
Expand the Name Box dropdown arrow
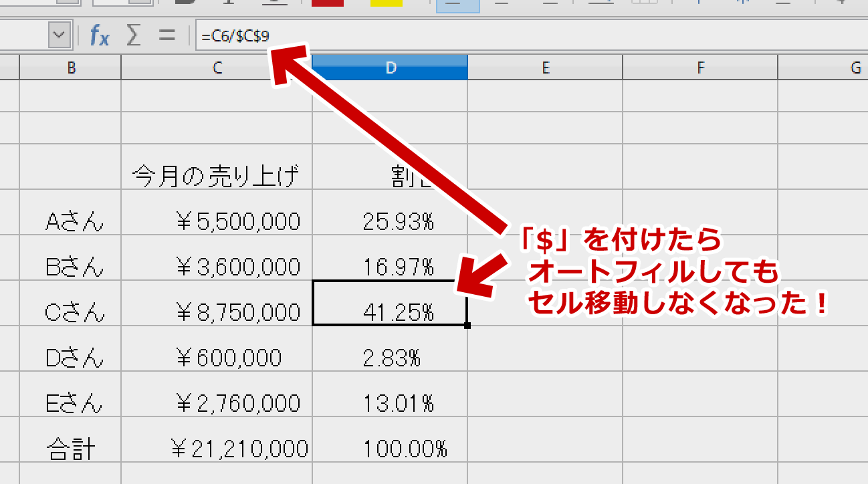pyautogui.click(x=60, y=35)
